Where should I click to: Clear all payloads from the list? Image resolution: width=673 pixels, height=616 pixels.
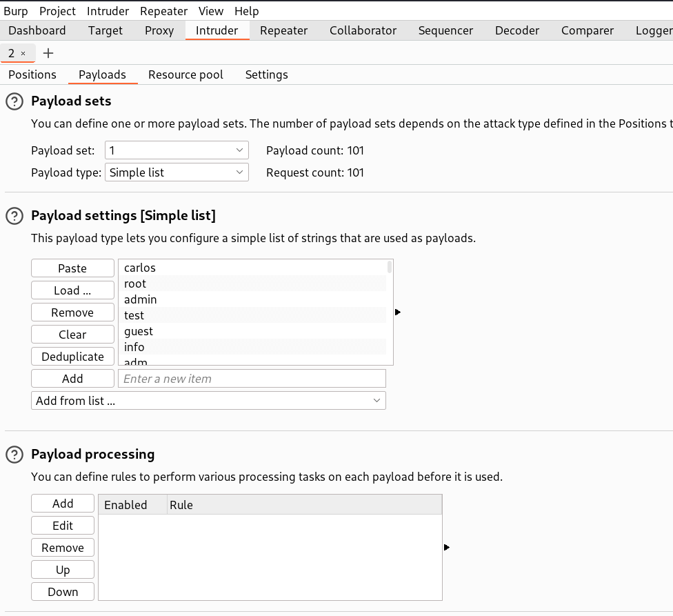pos(72,334)
